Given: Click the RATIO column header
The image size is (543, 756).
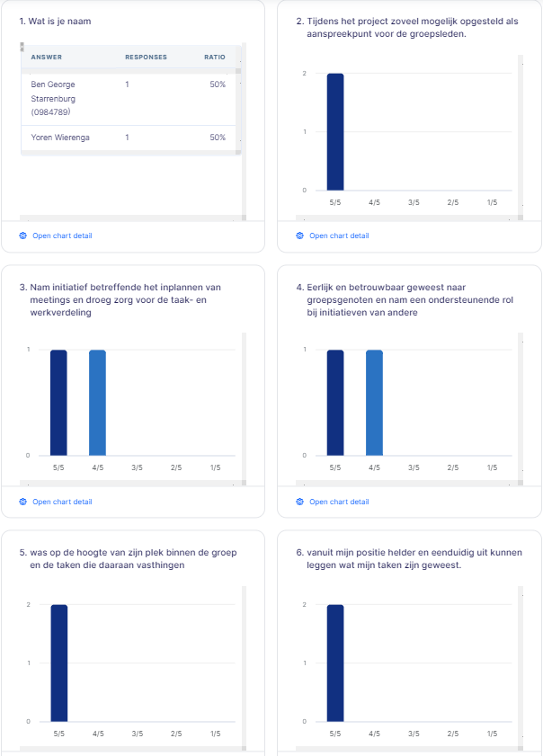Looking at the screenshot, I should 214,57.
